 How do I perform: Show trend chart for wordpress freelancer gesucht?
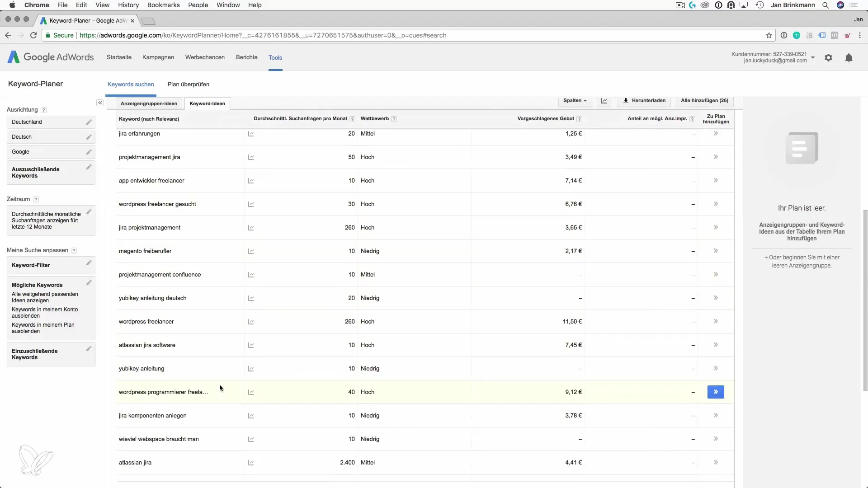point(251,204)
